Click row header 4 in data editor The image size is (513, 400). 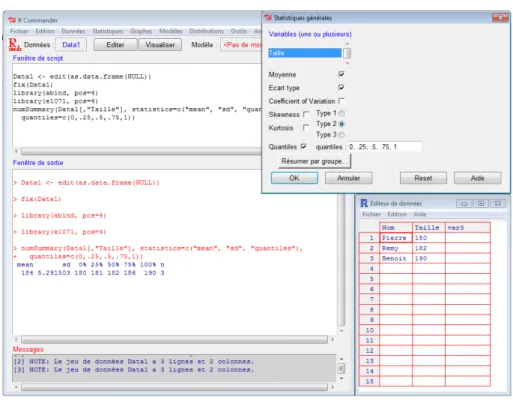369,269
